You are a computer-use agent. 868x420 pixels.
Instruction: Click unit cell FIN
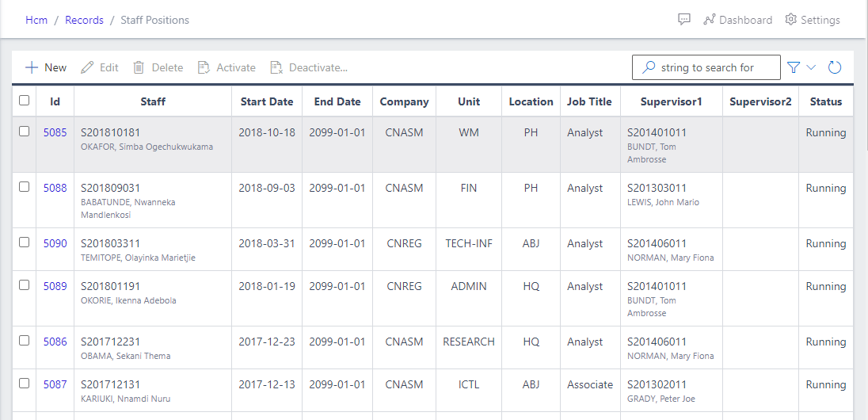point(469,188)
